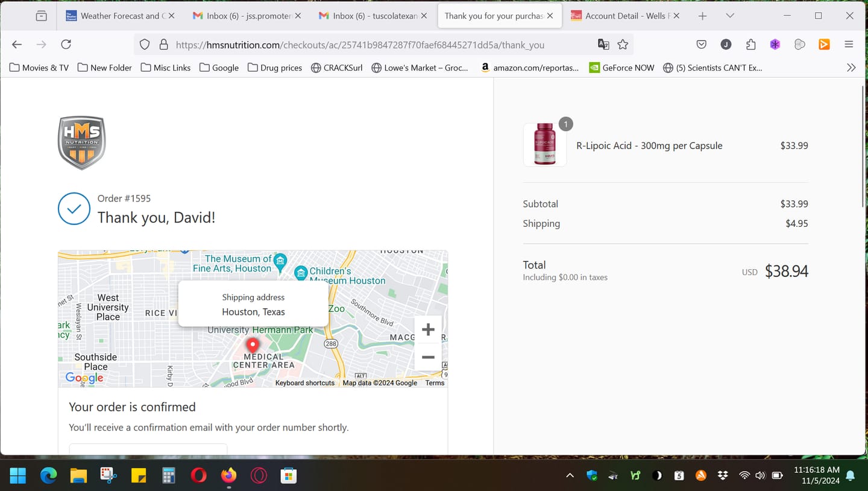Click the Order #1595 text

pos(124,198)
